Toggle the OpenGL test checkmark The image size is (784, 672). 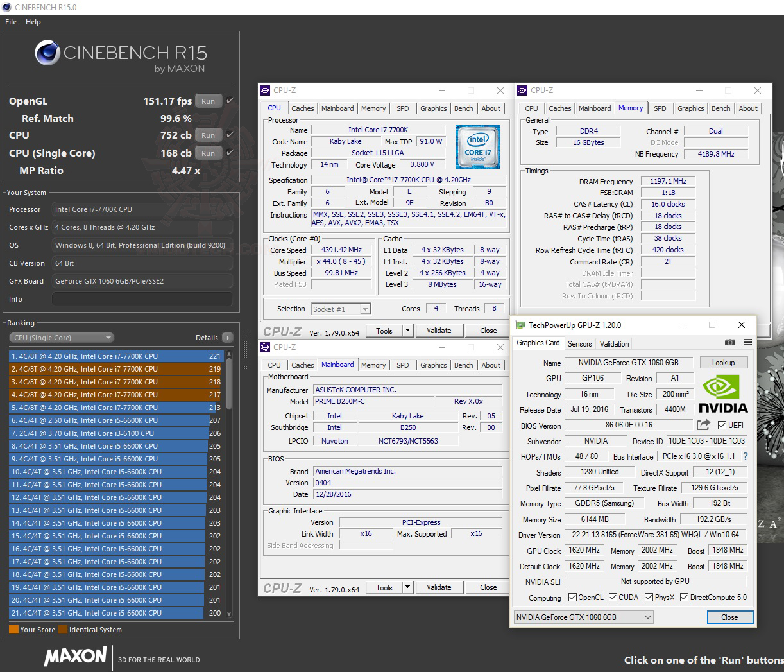[230, 101]
